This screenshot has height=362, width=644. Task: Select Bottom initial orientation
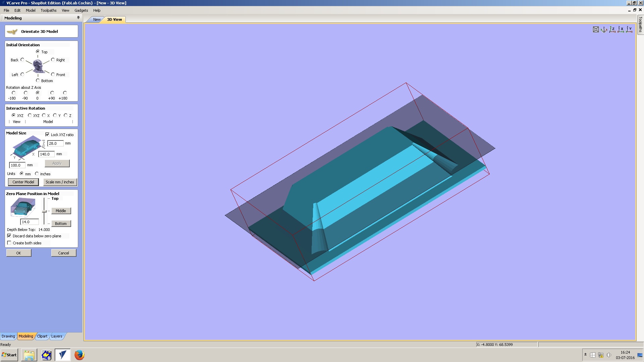click(38, 80)
